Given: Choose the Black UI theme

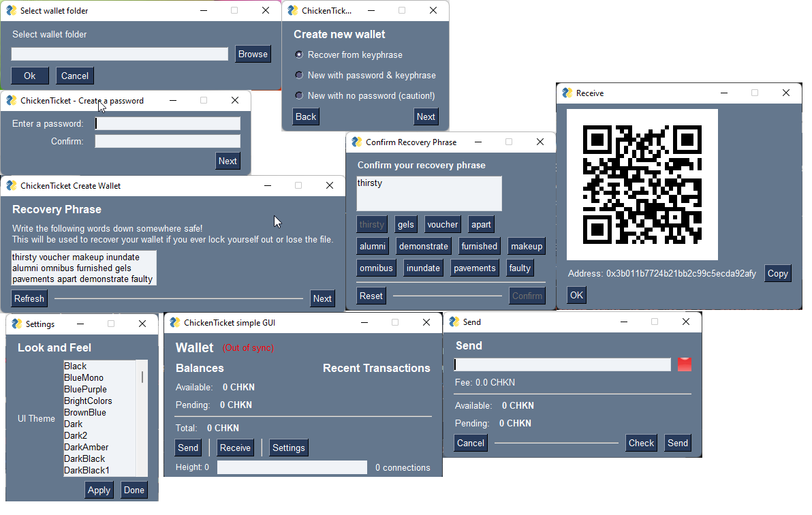Looking at the screenshot, I should point(99,366).
